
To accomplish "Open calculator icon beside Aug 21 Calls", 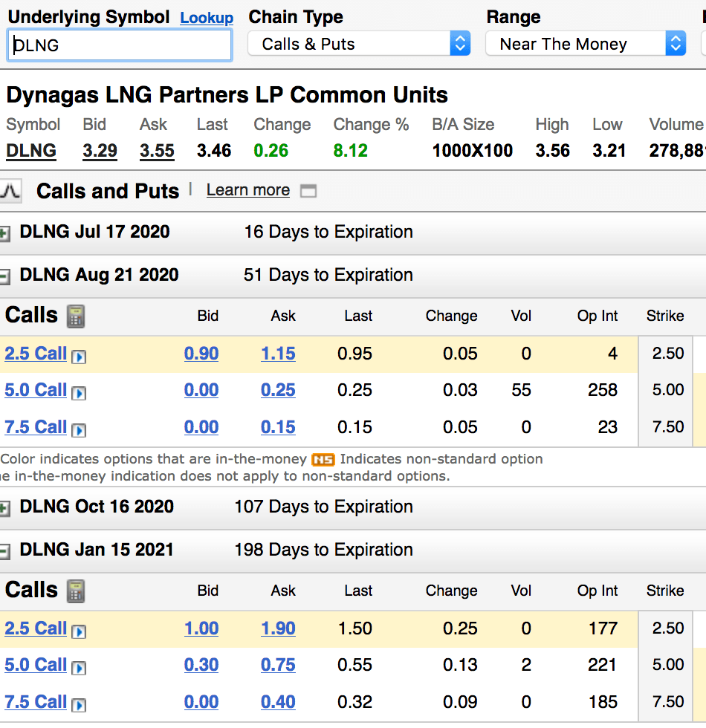I will 76,316.
